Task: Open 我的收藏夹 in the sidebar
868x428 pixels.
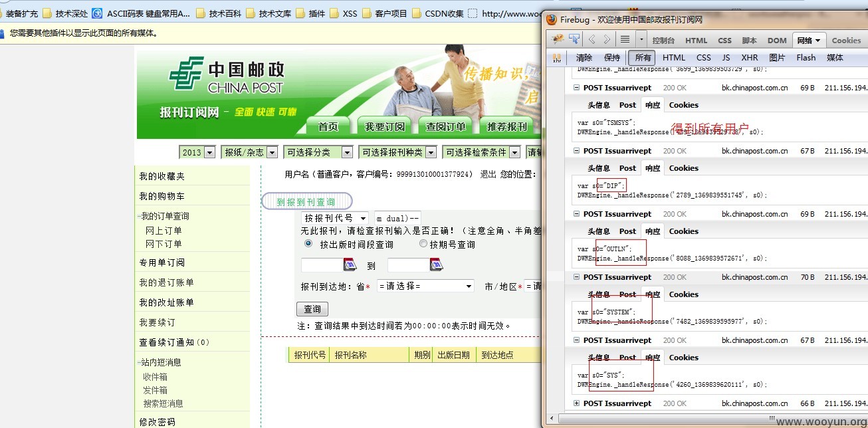Action: (x=162, y=176)
